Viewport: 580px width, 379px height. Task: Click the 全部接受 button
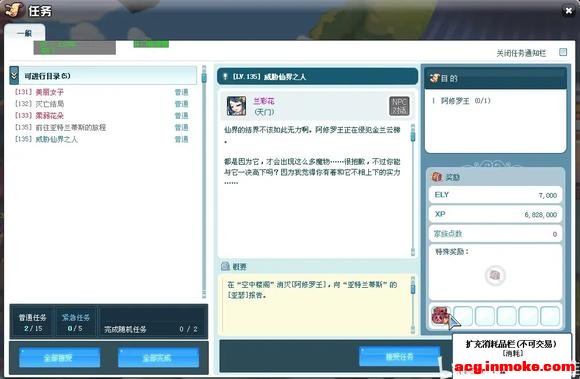59,358
